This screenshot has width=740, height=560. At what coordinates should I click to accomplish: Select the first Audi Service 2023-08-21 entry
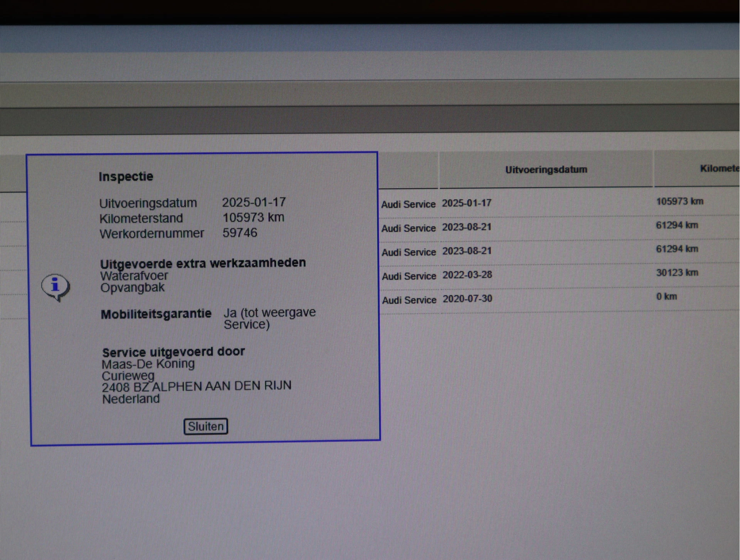409,228
